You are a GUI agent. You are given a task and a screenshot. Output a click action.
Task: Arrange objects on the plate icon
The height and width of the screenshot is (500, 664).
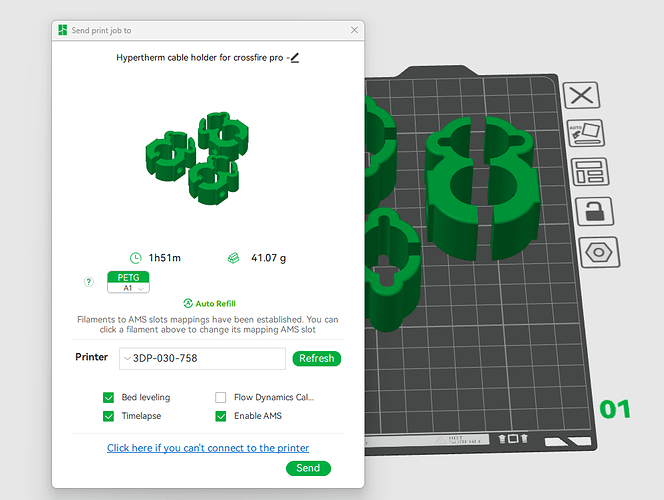click(x=590, y=172)
